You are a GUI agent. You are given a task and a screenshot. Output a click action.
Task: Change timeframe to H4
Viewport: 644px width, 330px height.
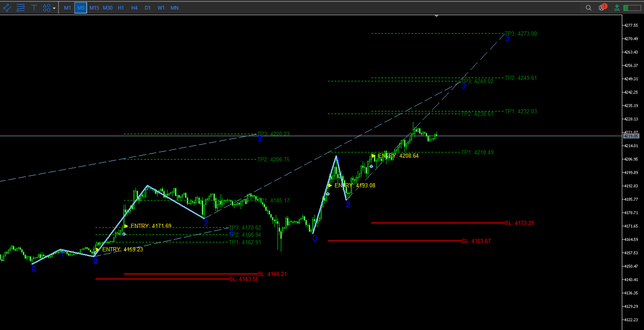(x=134, y=8)
